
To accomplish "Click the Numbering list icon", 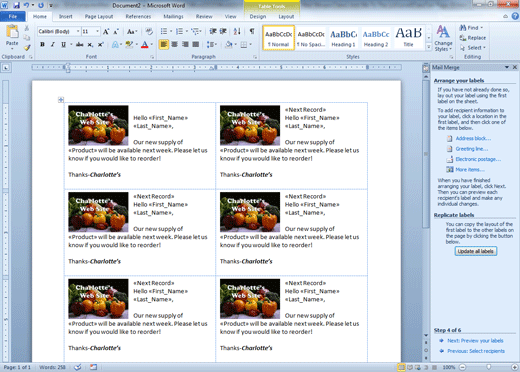I will [179, 31].
